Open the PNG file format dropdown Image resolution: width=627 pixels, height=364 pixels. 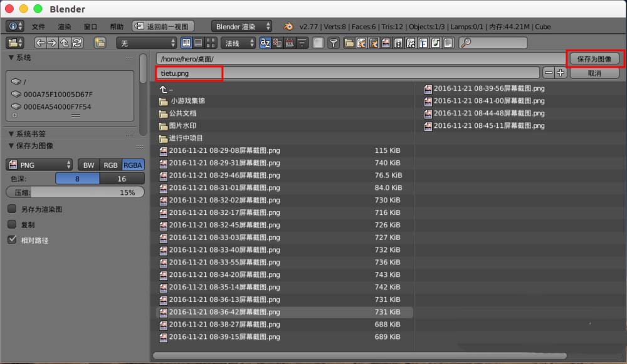tap(38, 164)
